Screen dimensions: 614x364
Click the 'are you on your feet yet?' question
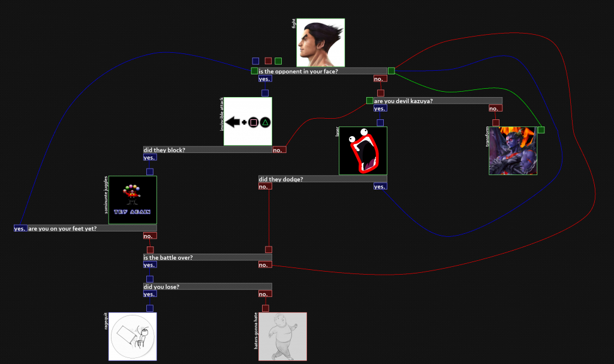pos(92,228)
